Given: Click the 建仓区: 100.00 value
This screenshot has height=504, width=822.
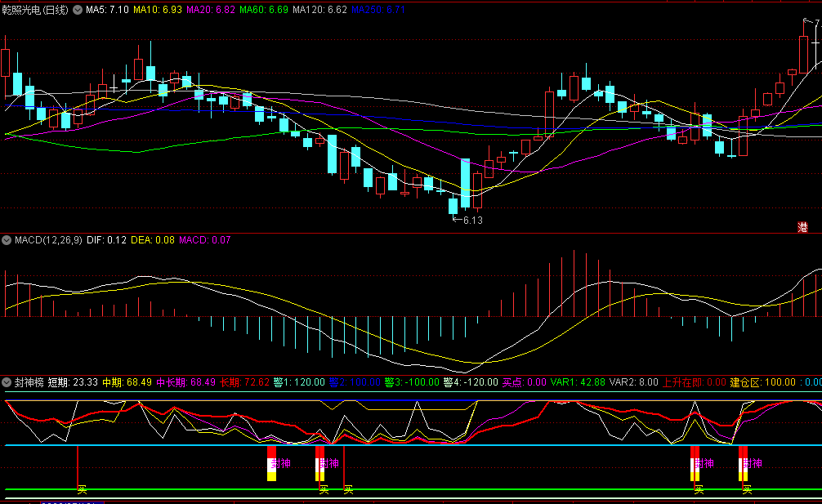Looking at the screenshot, I should tap(763, 382).
